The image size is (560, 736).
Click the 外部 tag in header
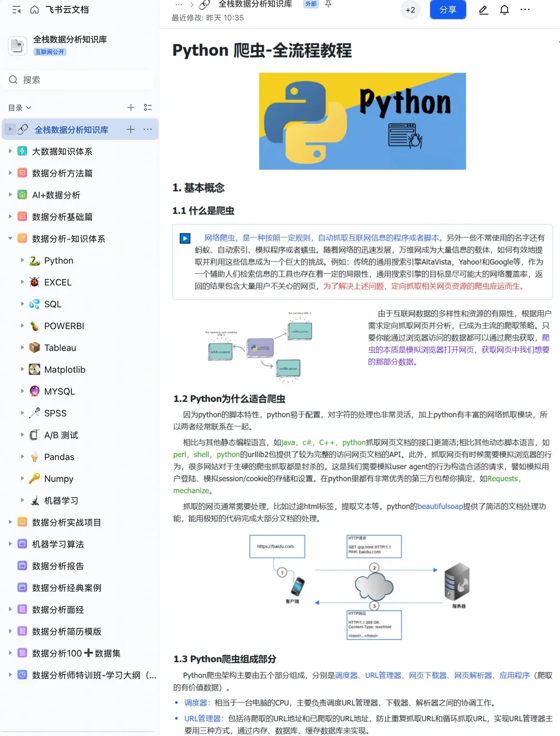tap(311, 4)
